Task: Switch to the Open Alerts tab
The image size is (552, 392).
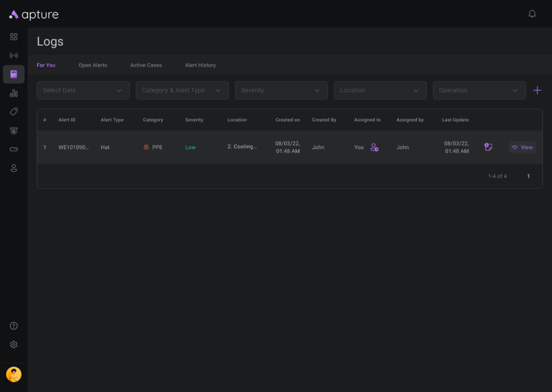Action: 93,65
